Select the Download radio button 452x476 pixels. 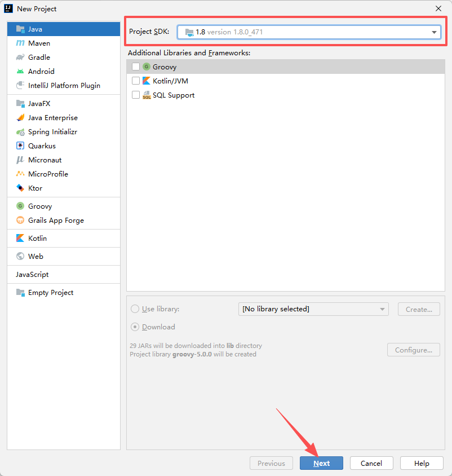(135, 327)
